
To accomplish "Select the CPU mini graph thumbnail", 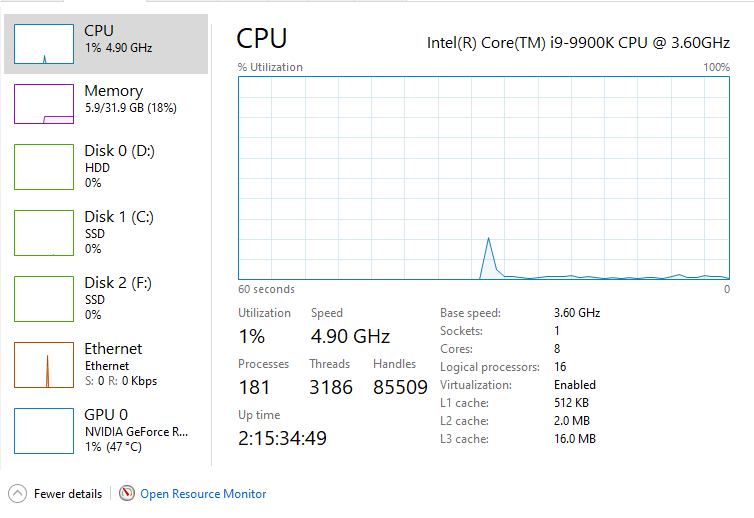I will pos(44,43).
